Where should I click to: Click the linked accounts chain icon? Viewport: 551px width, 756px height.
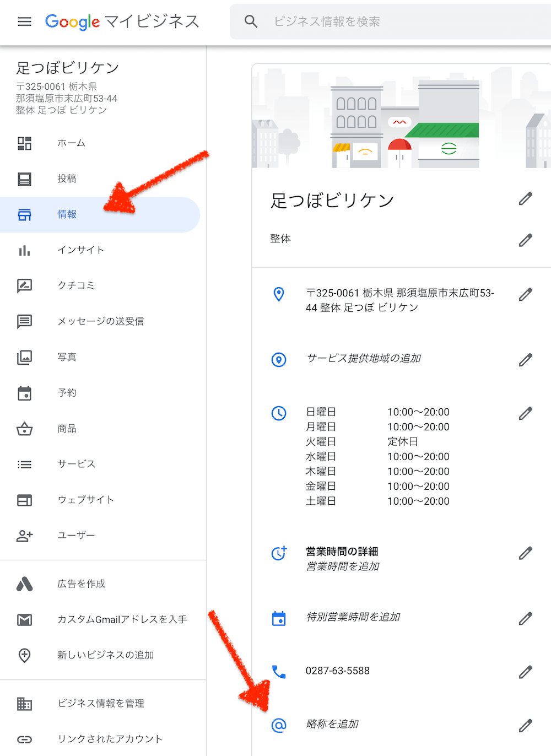[24, 739]
